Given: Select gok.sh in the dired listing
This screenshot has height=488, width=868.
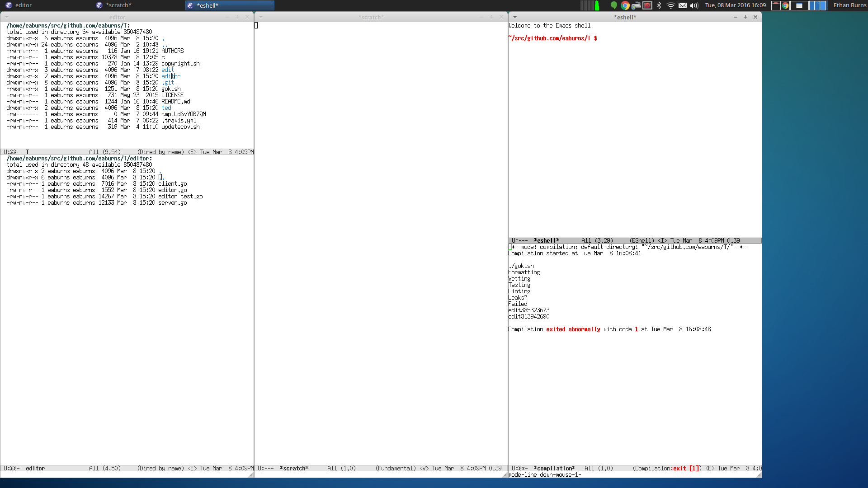Looking at the screenshot, I should 171,89.
